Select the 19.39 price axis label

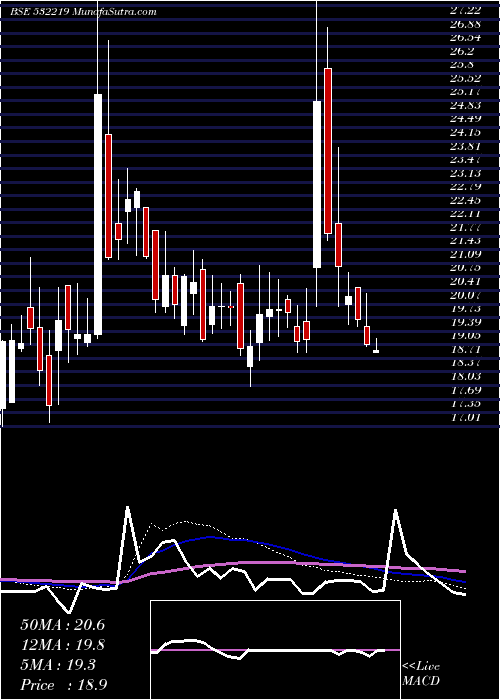point(465,322)
